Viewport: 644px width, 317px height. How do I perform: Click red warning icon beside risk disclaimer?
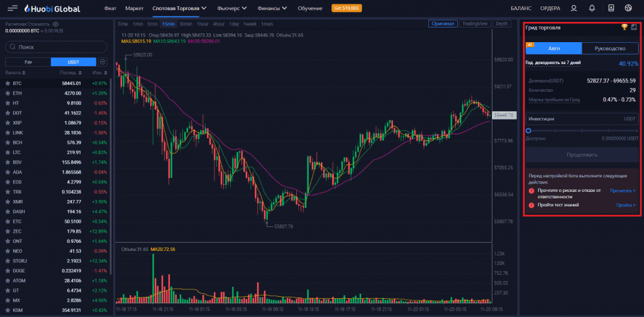[531, 191]
